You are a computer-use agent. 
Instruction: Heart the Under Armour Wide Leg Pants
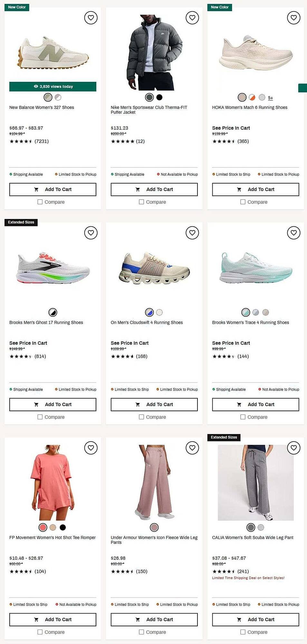192,448
